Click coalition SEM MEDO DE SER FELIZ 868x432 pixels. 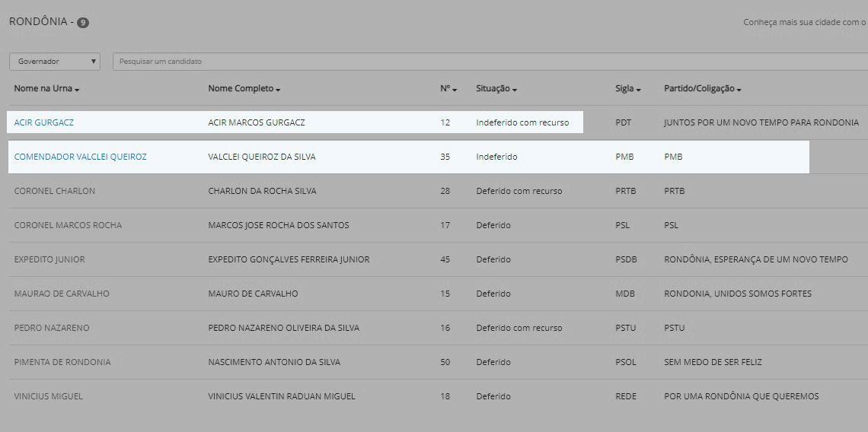(713, 362)
